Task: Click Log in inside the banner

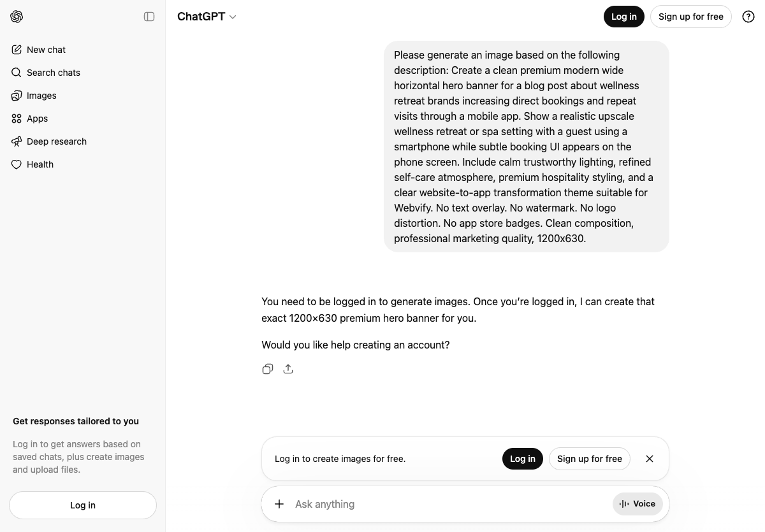Action: tap(522, 458)
